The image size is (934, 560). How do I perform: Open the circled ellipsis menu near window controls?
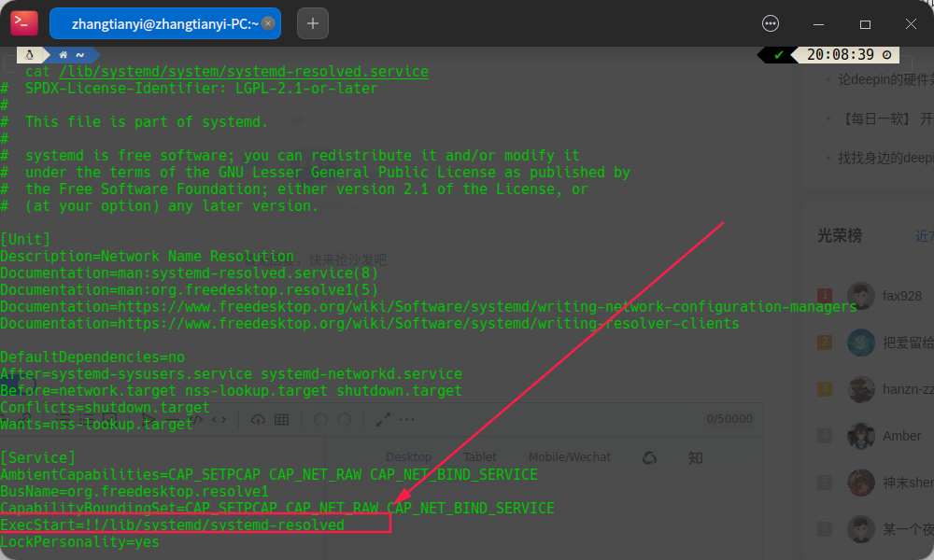[x=771, y=23]
